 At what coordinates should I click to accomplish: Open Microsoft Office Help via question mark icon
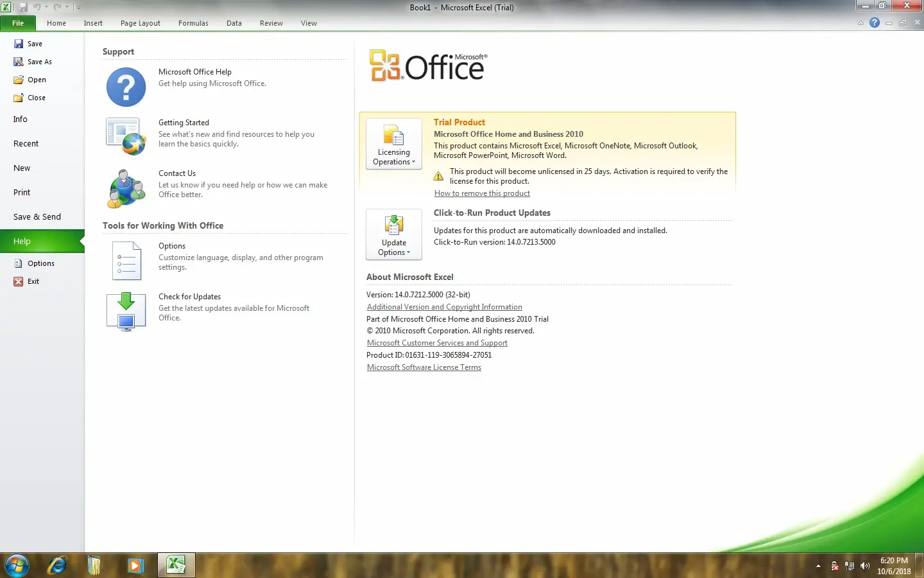pyautogui.click(x=125, y=87)
